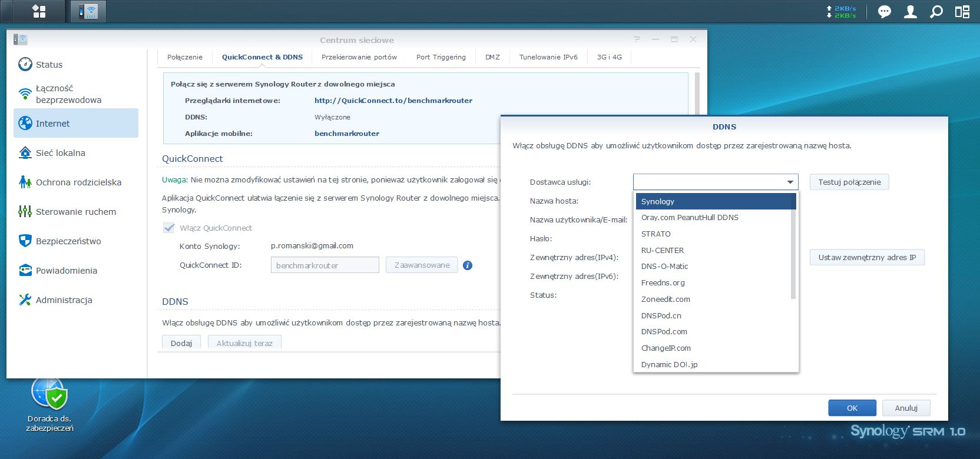The height and width of the screenshot is (459, 980).
Task: Switch to the DMZ tab
Action: coord(492,57)
